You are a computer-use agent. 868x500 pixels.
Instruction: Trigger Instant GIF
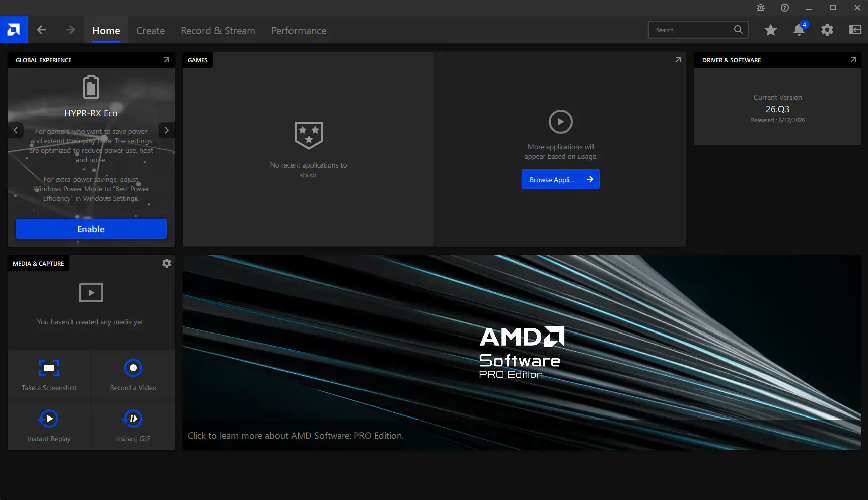[133, 426]
